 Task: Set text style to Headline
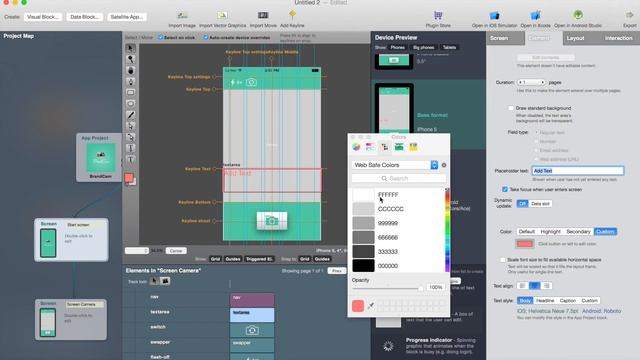pos(545,300)
